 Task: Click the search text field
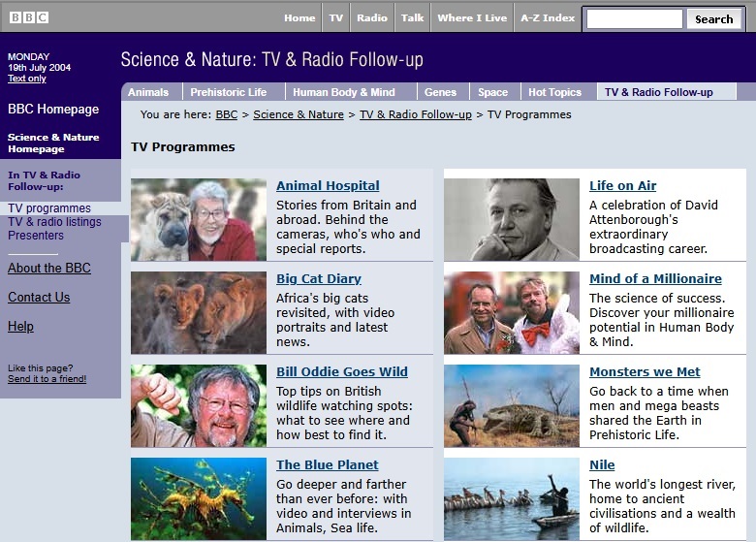635,18
